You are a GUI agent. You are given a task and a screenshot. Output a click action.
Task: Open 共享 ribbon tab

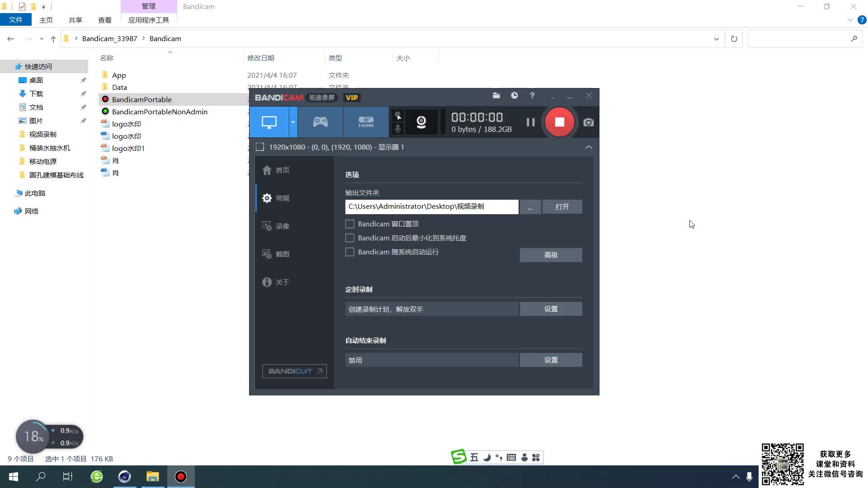click(x=75, y=20)
